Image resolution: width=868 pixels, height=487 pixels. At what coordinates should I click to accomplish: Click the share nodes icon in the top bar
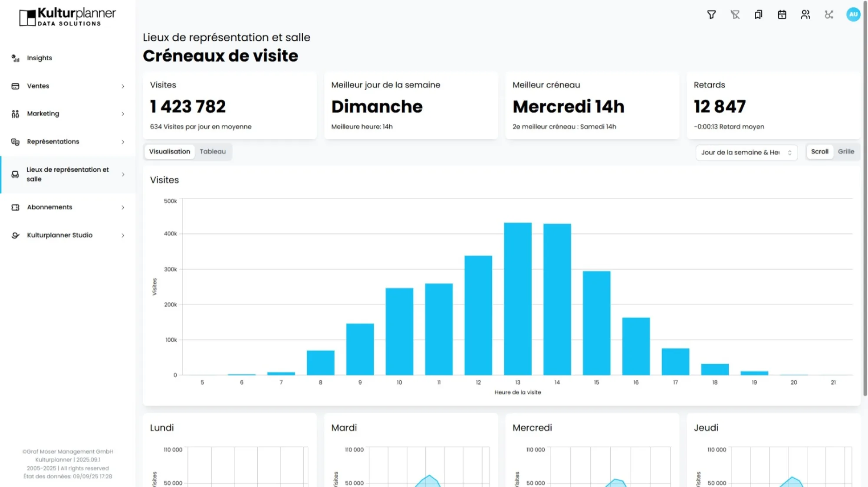(829, 15)
